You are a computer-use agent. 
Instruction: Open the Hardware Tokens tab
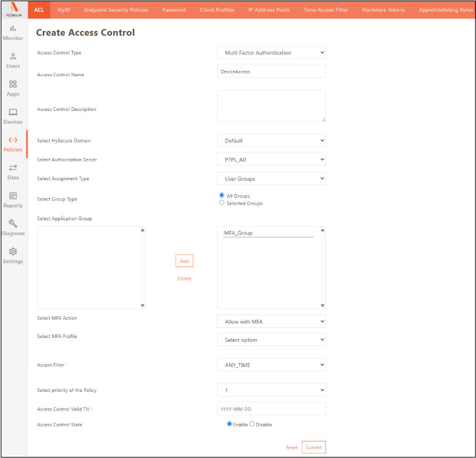[383, 10]
